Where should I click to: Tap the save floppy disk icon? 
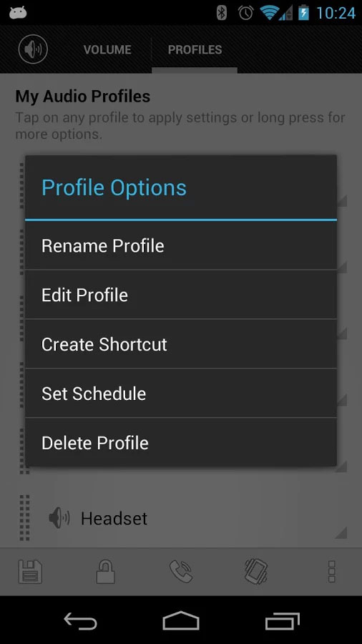click(30, 571)
